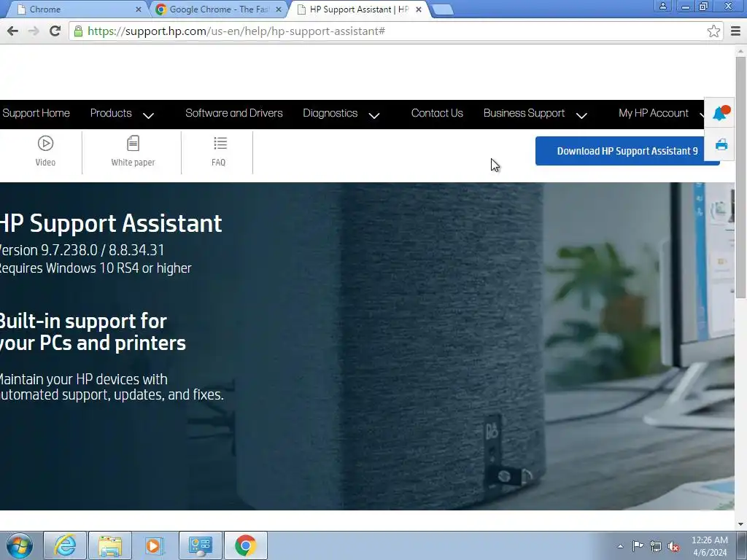Click the HP Support Assistant heading
The image size is (747, 560).
[x=111, y=223]
